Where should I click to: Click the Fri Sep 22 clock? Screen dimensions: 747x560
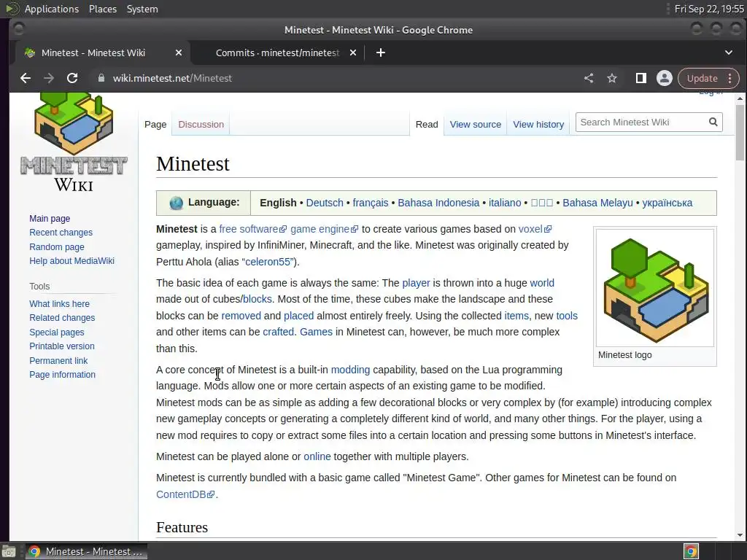[x=709, y=9]
